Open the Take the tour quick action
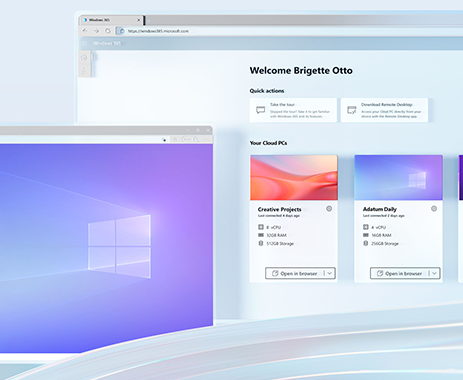The width and height of the screenshot is (463, 380). (x=293, y=110)
